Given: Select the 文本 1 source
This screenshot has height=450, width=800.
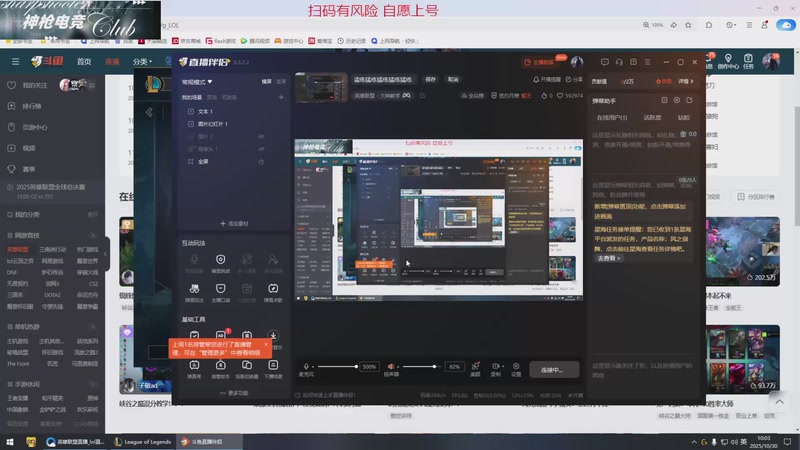Looking at the screenshot, I should (x=205, y=111).
